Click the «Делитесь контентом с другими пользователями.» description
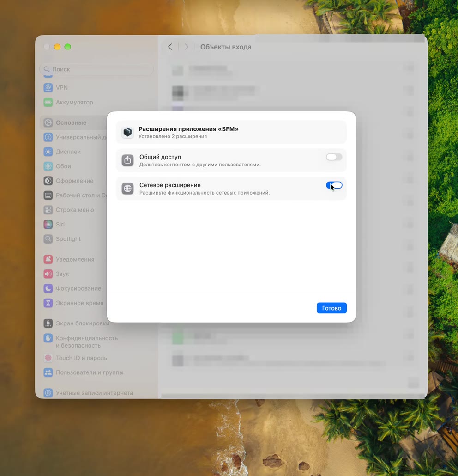 click(200, 165)
